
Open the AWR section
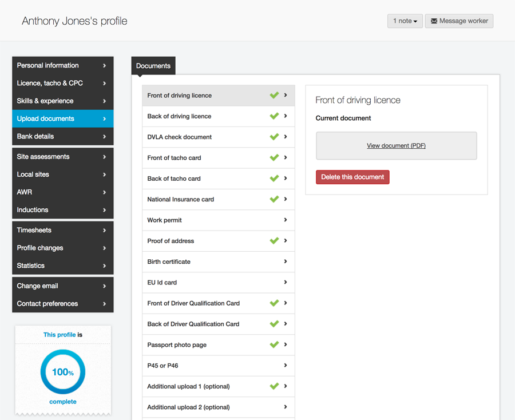(63, 192)
